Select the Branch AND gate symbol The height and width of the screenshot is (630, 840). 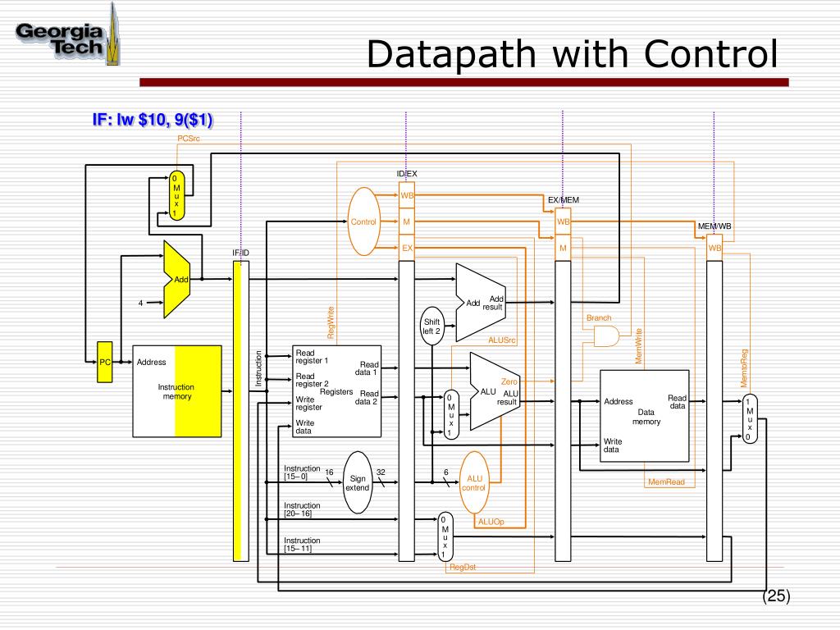[x=606, y=336]
